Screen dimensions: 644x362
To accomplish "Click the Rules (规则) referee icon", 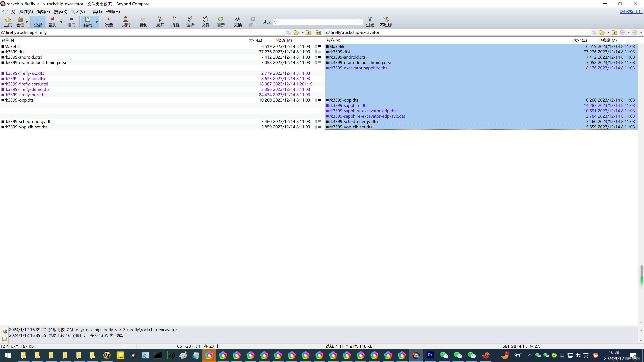I will (126, 22).
